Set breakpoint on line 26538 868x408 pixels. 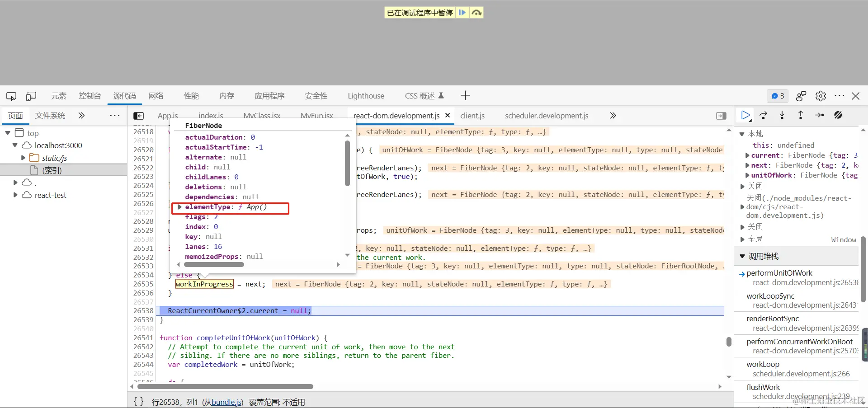[x=143, y=311]
